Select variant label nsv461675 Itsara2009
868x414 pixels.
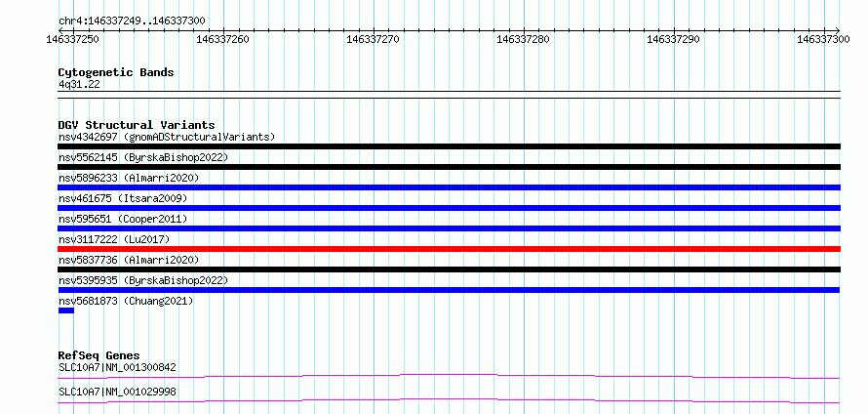(x=123, y=198)
